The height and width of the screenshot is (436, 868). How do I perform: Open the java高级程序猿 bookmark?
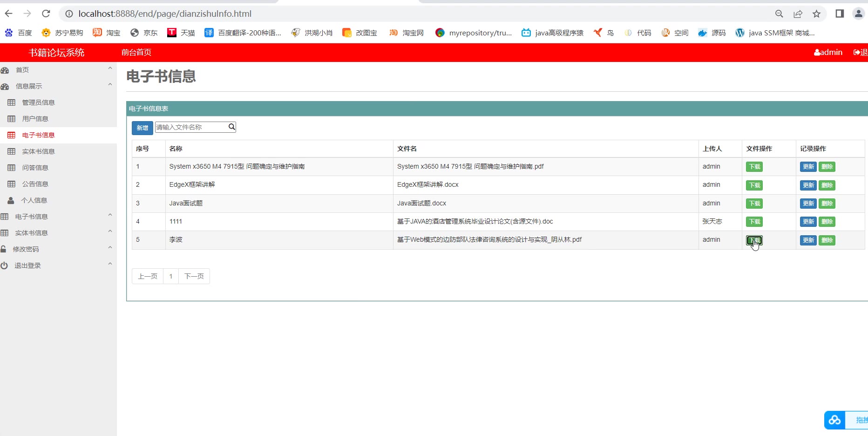pos(552,33)
